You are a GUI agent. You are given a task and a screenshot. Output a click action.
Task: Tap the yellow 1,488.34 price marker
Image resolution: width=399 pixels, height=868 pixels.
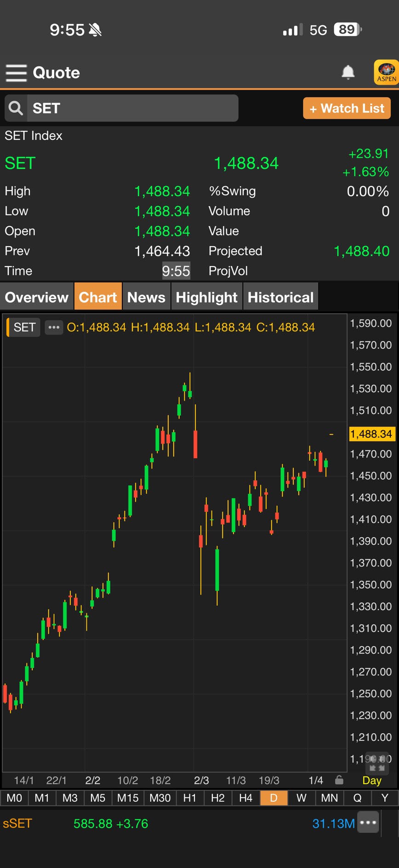click(x=371, y=434)
